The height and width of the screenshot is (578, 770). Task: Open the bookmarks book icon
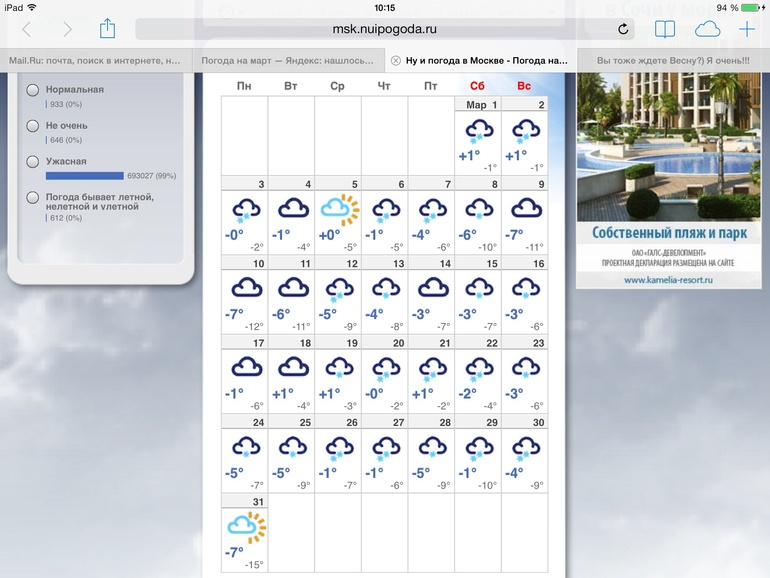665,29
